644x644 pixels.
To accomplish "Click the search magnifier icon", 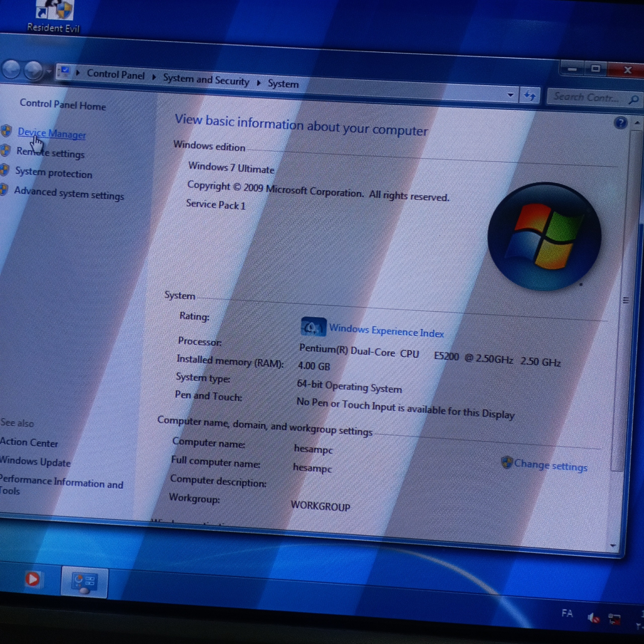I will point(633,100).
